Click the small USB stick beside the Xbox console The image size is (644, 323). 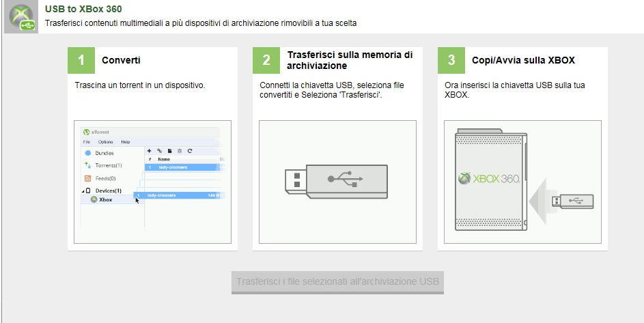pyautogui.click(x=572, y=201)
